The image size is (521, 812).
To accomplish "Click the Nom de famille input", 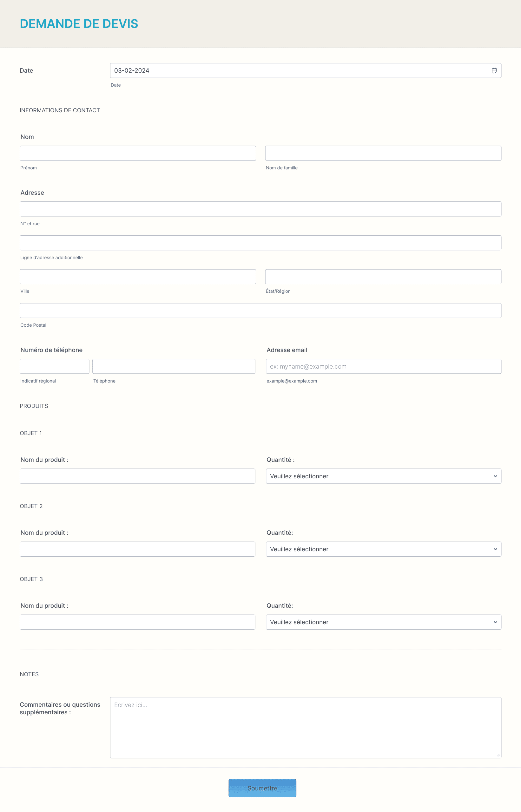I will (x=383, y=153).
